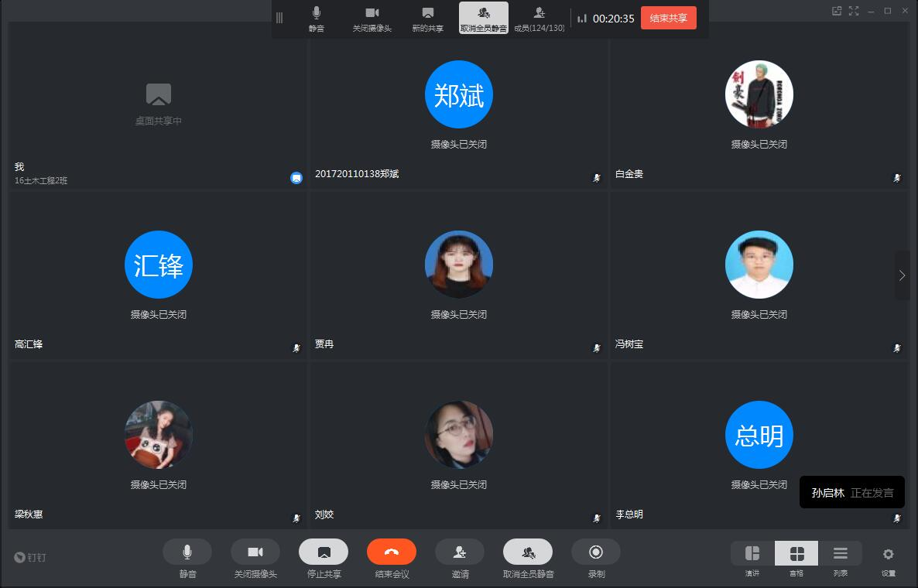
Task: Open the 成员(124/130) members list
Action: click(539, 19)
